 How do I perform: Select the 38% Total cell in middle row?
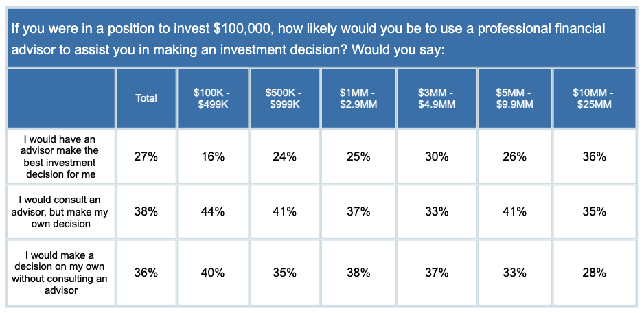tap(146, 211)
